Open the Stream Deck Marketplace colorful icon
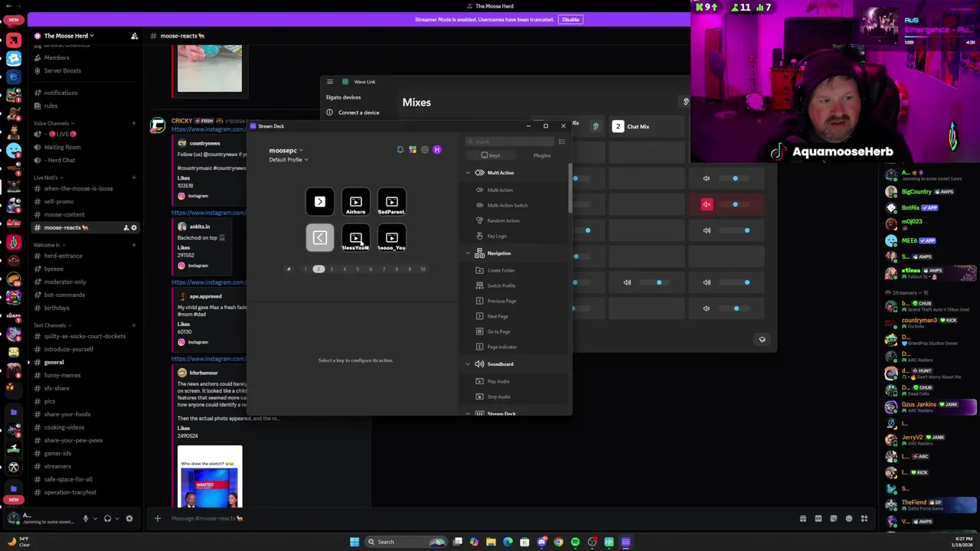980x551 pixels. 412,150
